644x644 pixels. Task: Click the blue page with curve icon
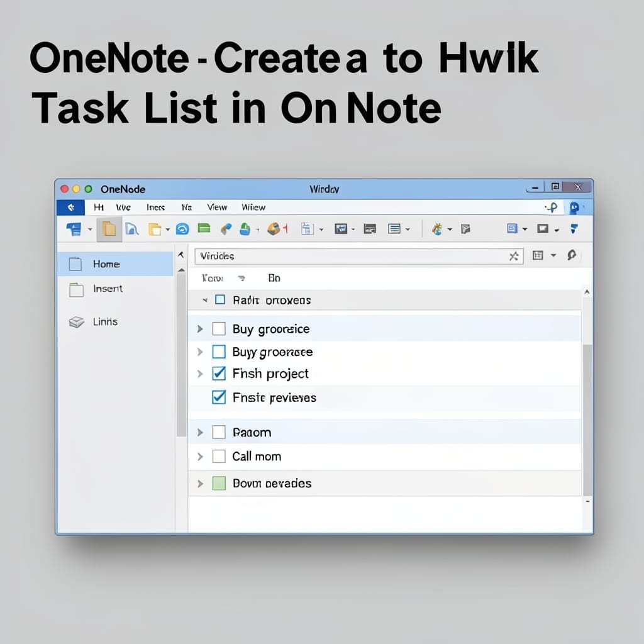coord(131,229)
